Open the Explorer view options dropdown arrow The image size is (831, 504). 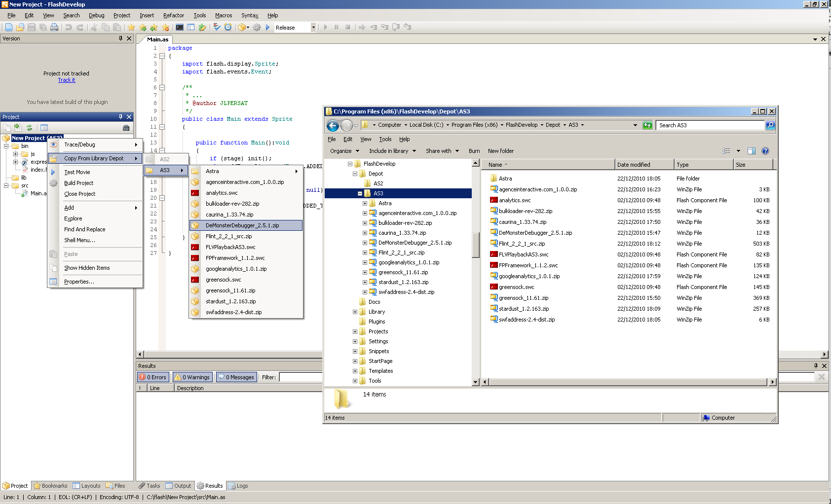738,151
